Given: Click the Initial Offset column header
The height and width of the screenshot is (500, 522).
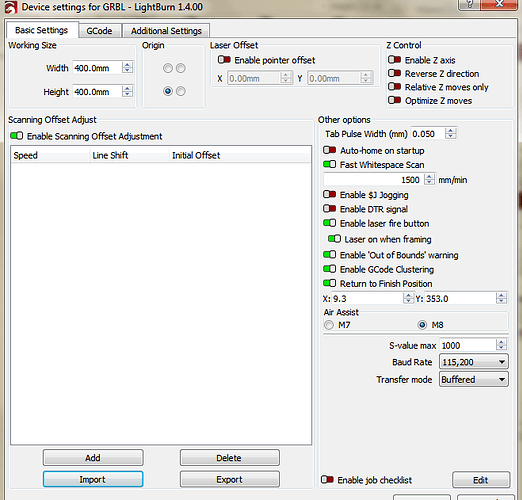Looking at the screenshot, I should [240, 155].
